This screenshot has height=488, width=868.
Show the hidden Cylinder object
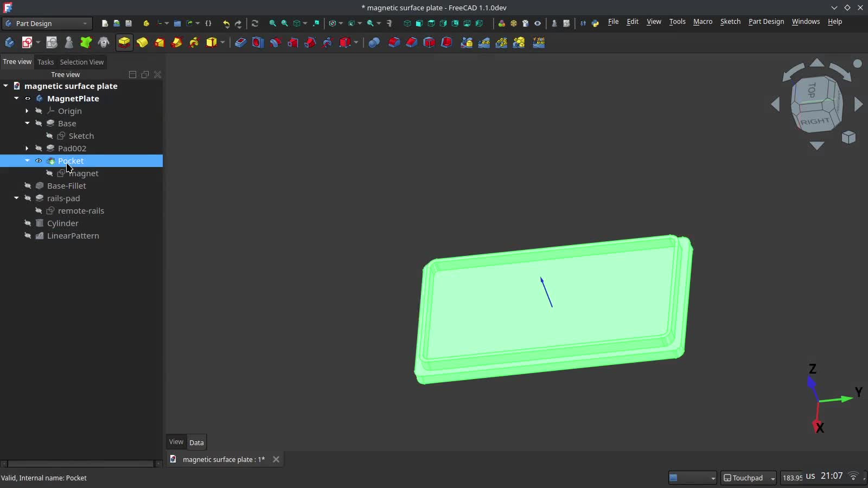tap(28, 223)
